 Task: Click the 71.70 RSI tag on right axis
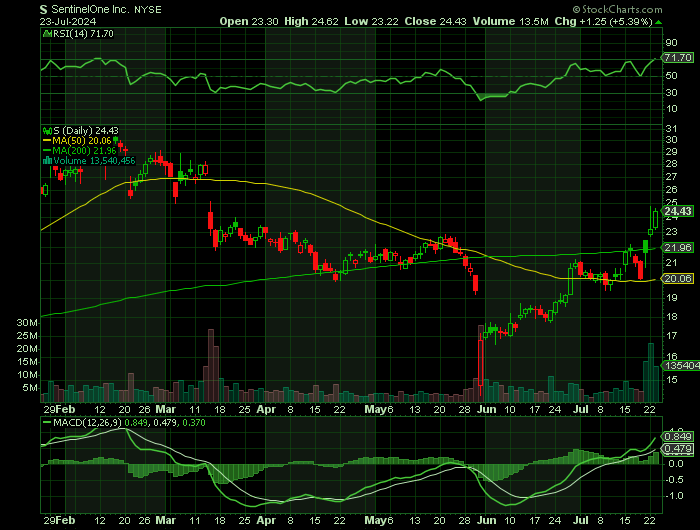click(x=677, y=58)
